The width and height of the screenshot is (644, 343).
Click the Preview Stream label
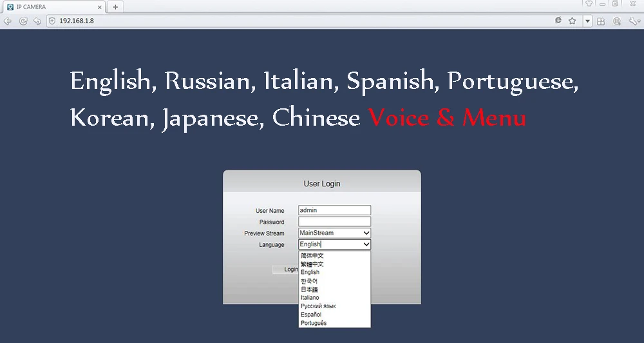[264, 233]
